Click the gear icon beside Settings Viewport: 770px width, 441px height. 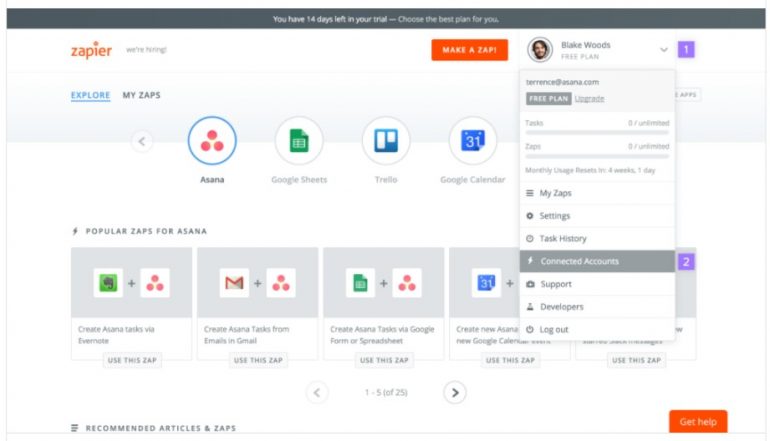click(x=530, y=216)
